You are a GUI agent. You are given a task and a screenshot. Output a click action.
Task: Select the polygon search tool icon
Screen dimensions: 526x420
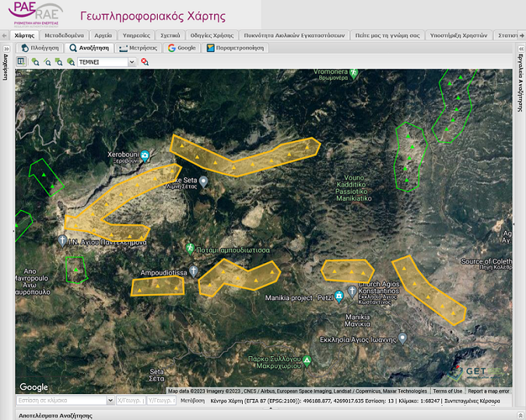click(x=70, y=62)
